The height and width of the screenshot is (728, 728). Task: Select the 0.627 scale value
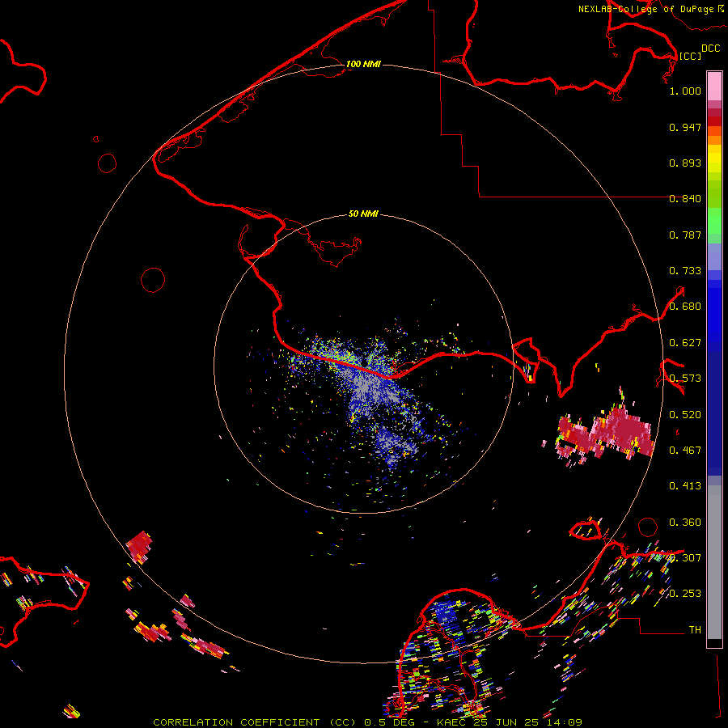click(x=685, y=343)
